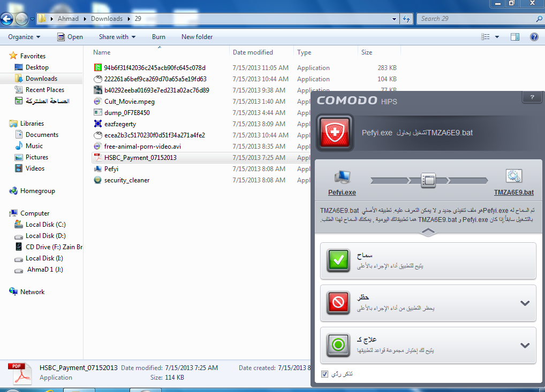Open Music library in sidebar
The height and width of the screenshot is (392, 545).
(34, 146)
